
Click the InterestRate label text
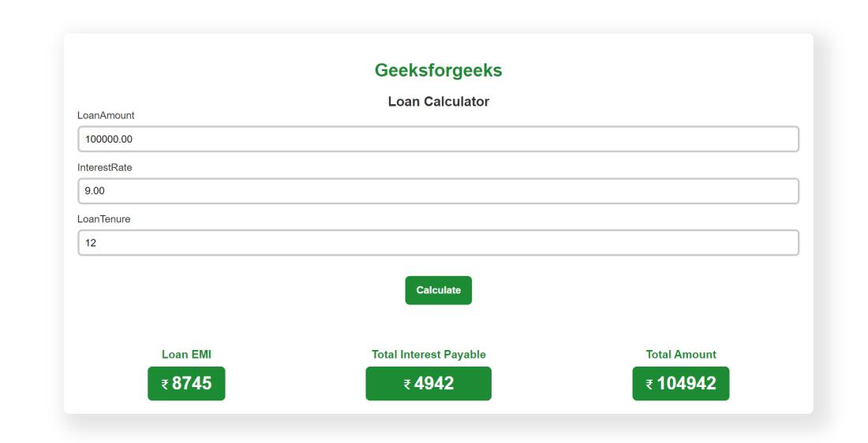(x=105, y=168)
